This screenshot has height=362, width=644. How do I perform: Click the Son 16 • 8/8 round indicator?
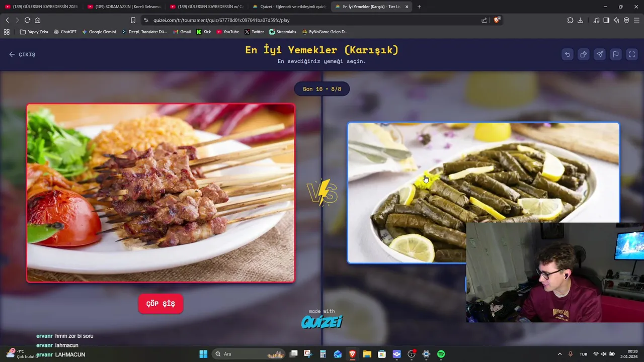(322, 89)
